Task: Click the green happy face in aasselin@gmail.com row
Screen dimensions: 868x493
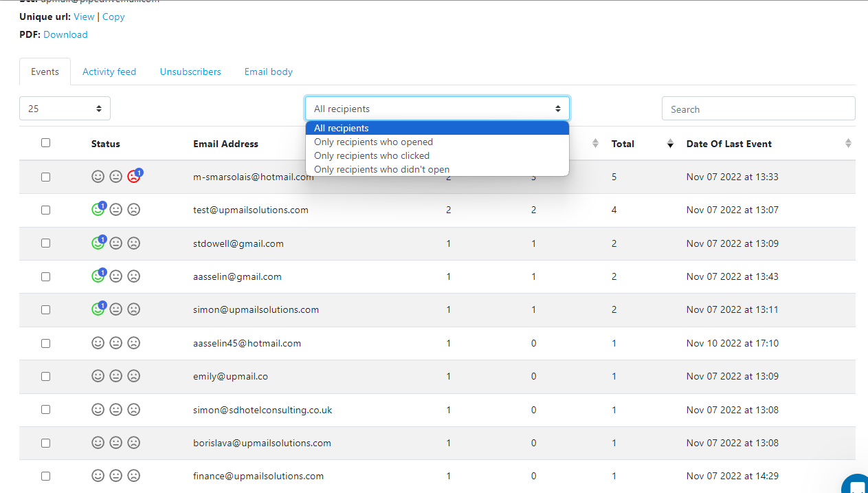Action: pyautogui.click(x=98, y=276)
